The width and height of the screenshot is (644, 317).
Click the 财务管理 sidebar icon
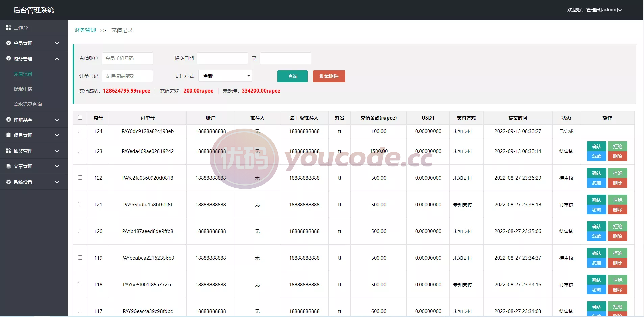8,58
